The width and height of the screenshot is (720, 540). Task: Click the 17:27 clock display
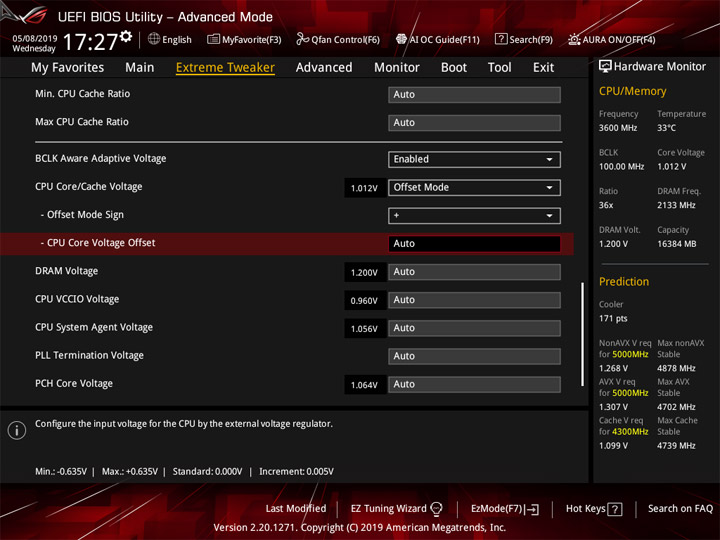tap(90, 42)
